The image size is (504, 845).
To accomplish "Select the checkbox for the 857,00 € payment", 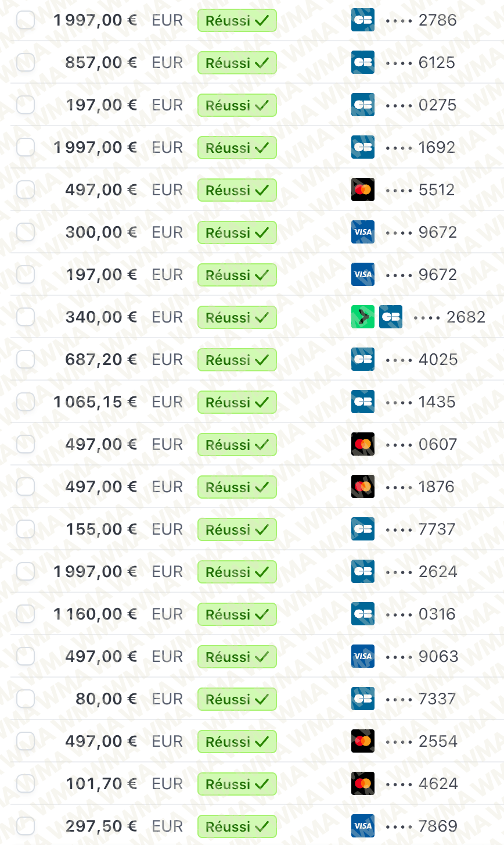I will [x=26, y=63].
